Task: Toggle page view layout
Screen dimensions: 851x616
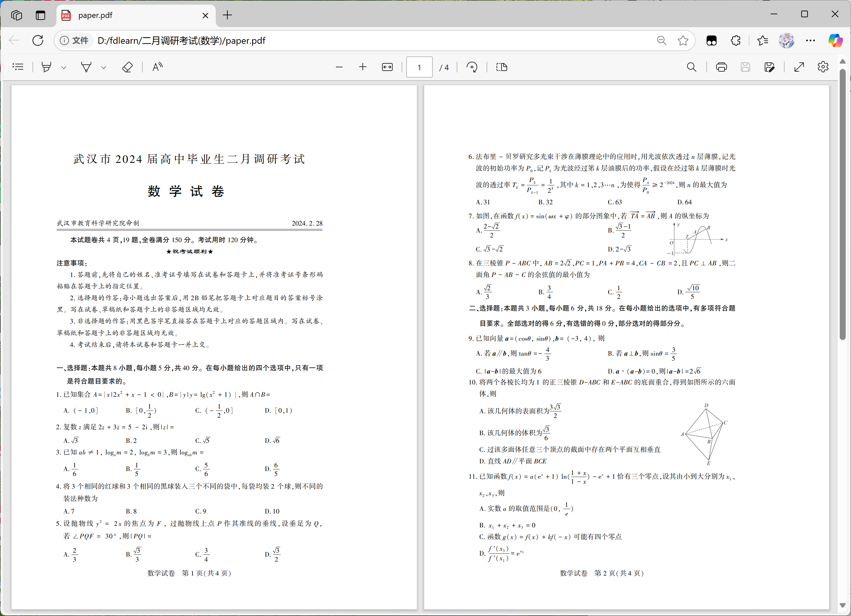Action: [502, 67]
